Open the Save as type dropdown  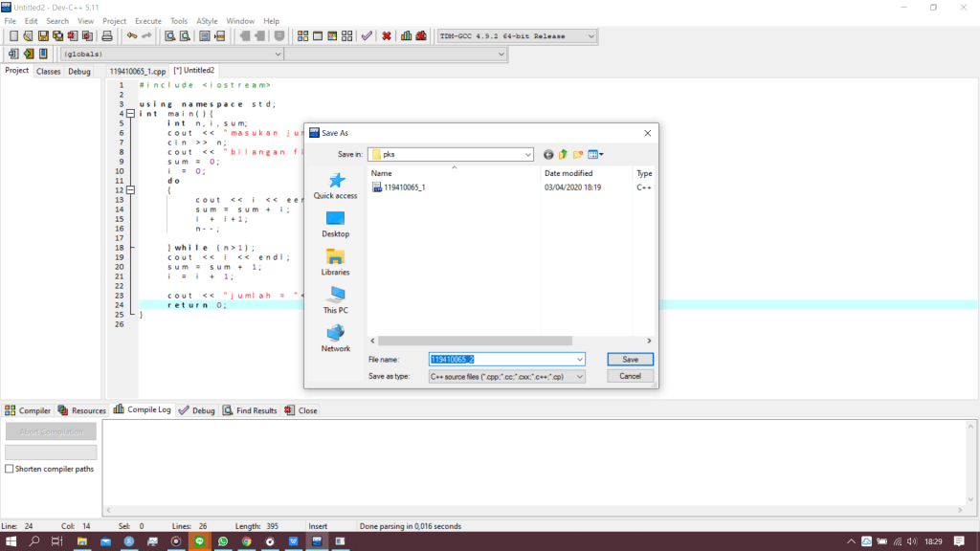tap(579, 376)
